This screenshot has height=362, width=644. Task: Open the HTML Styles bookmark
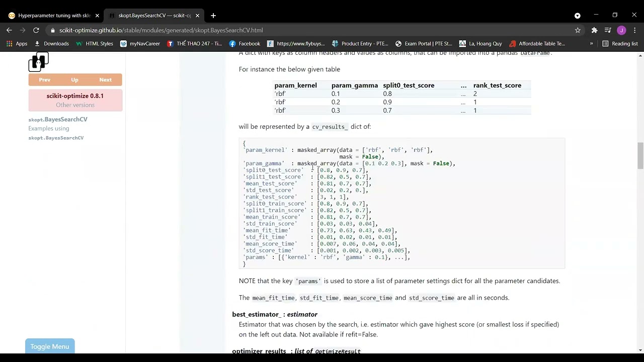(95, 44)
